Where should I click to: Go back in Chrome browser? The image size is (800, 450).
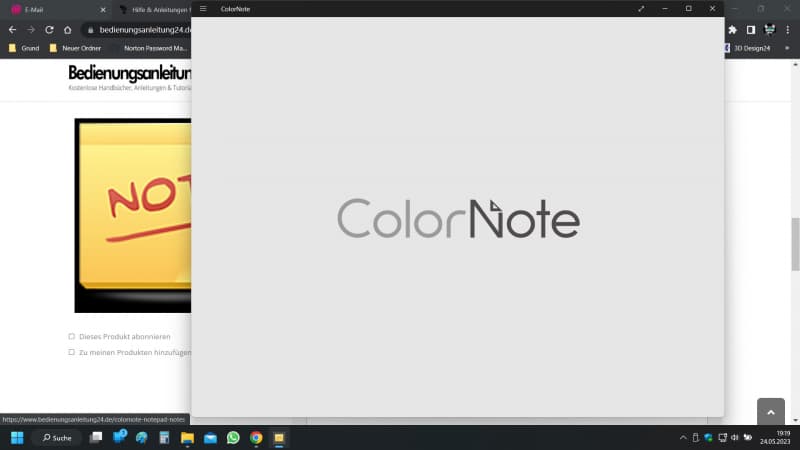[12, 30]
